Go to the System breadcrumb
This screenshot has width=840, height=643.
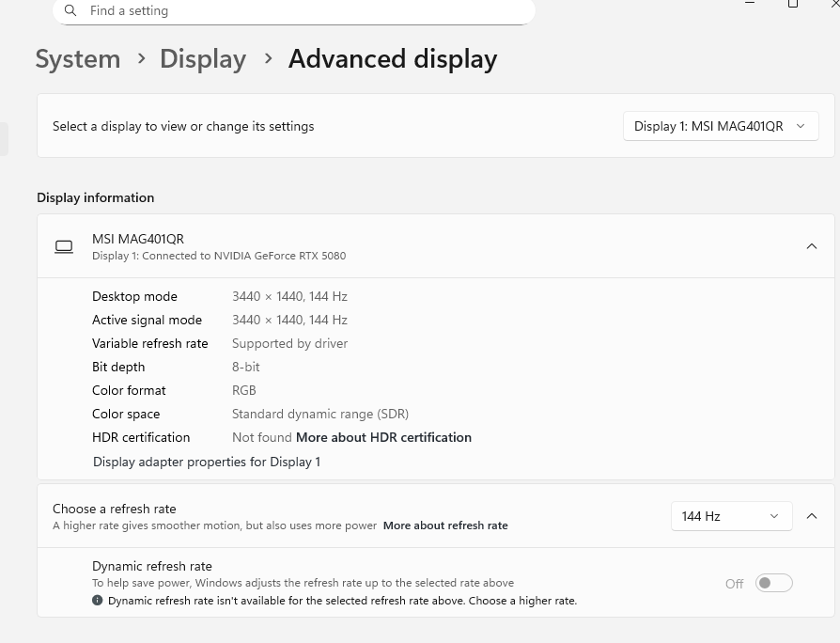(78, 59)
